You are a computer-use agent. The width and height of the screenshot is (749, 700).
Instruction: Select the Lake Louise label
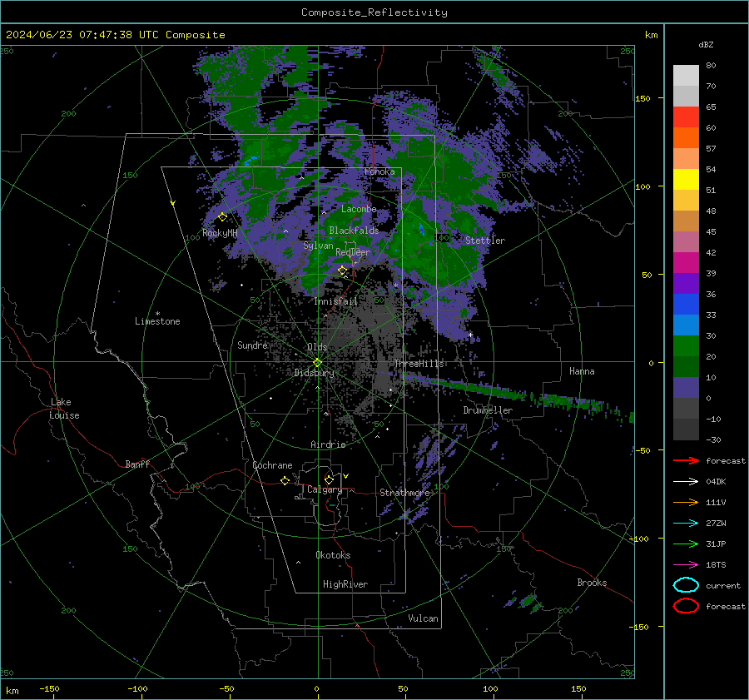click(x=64, y=409)
